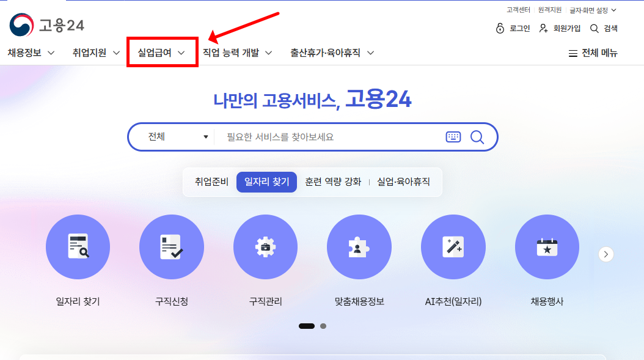
Task: Select the 훈련 역량 강화 tab
Action: pos(333,182)
